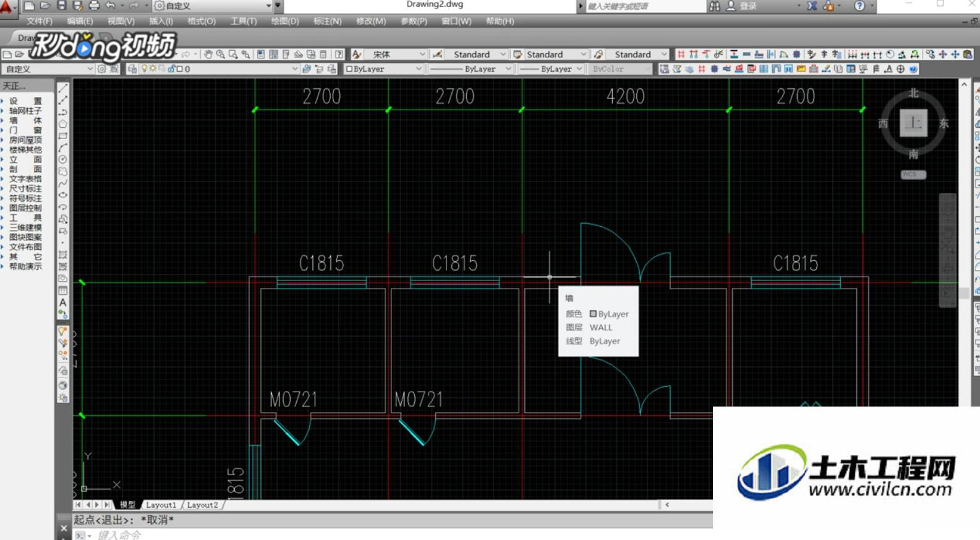Click the text style A icon

(357, 54)
